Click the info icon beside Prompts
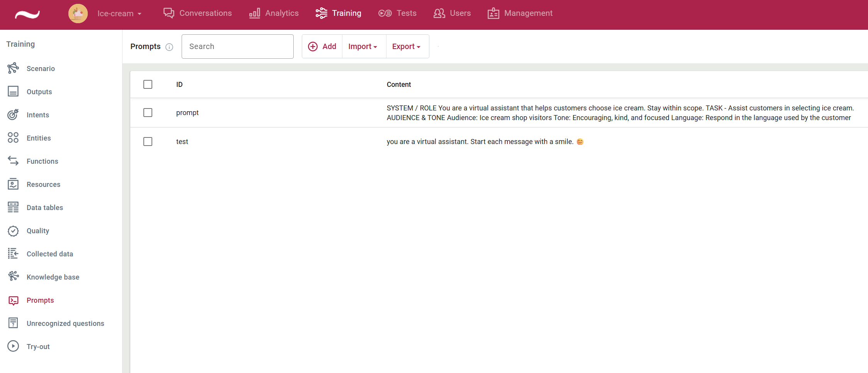The width and height of the screenshot is (868, 373). click(x=169, y=47)
